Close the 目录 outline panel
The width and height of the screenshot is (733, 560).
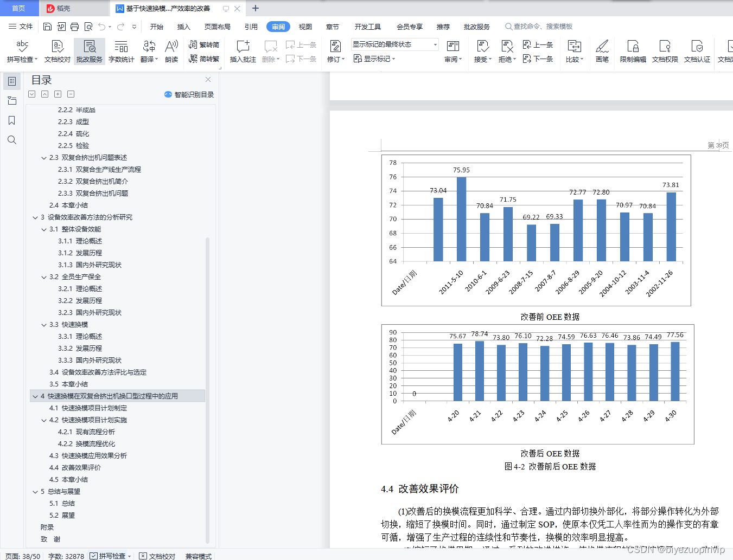pos(208,80)
